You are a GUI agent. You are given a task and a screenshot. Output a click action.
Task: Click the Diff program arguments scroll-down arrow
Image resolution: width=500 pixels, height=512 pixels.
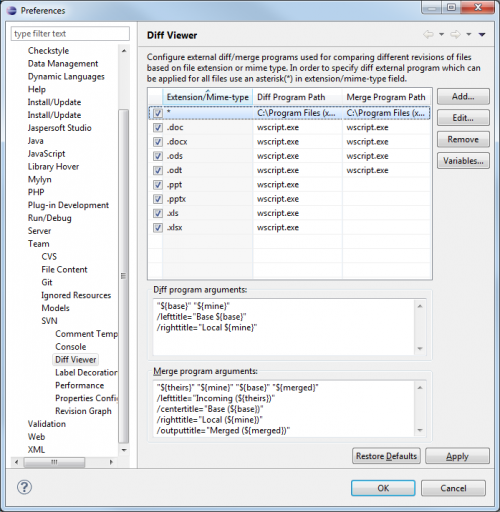(x=420, y=349)
